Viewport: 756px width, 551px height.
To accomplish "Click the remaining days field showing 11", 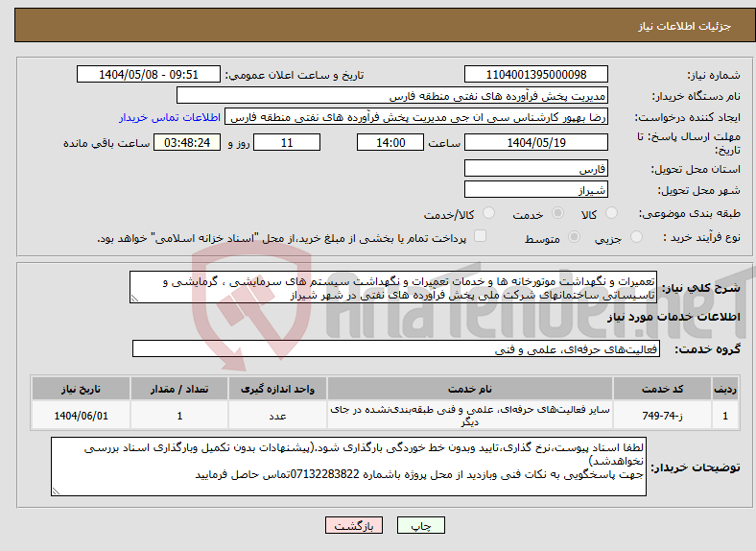I will [287, 142].
